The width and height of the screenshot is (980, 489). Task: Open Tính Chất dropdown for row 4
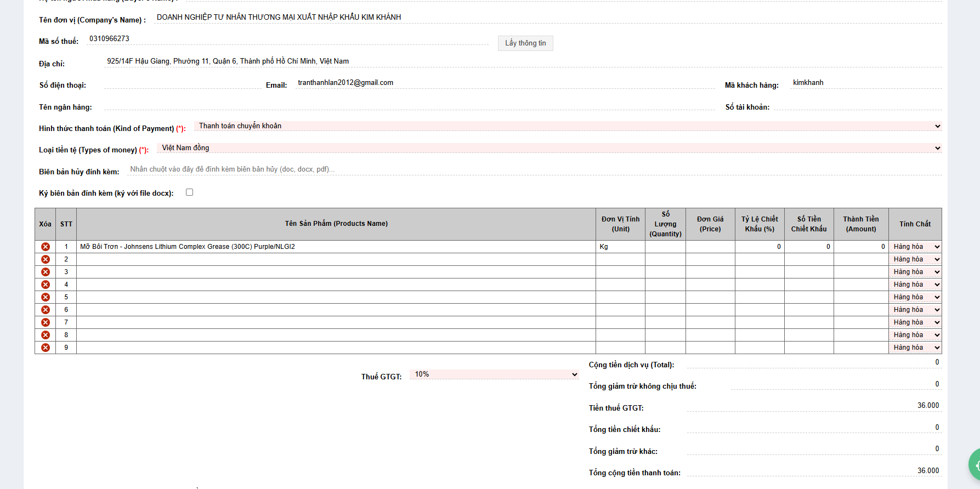pos(915,285)
